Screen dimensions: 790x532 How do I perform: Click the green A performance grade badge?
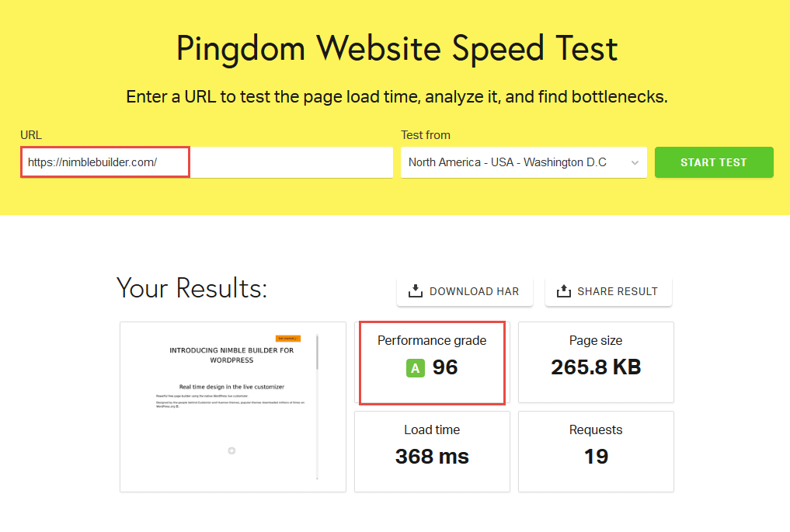pyautogui.click(x=414, y=367)
